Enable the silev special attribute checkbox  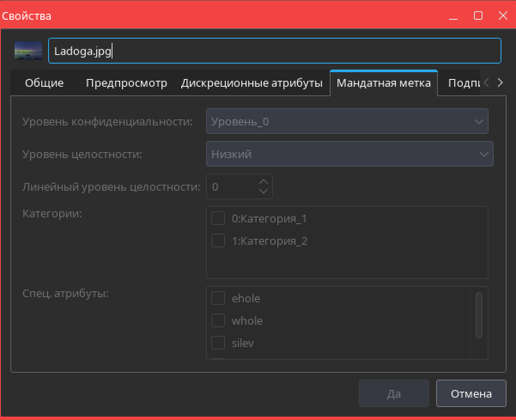coord(218,343)
